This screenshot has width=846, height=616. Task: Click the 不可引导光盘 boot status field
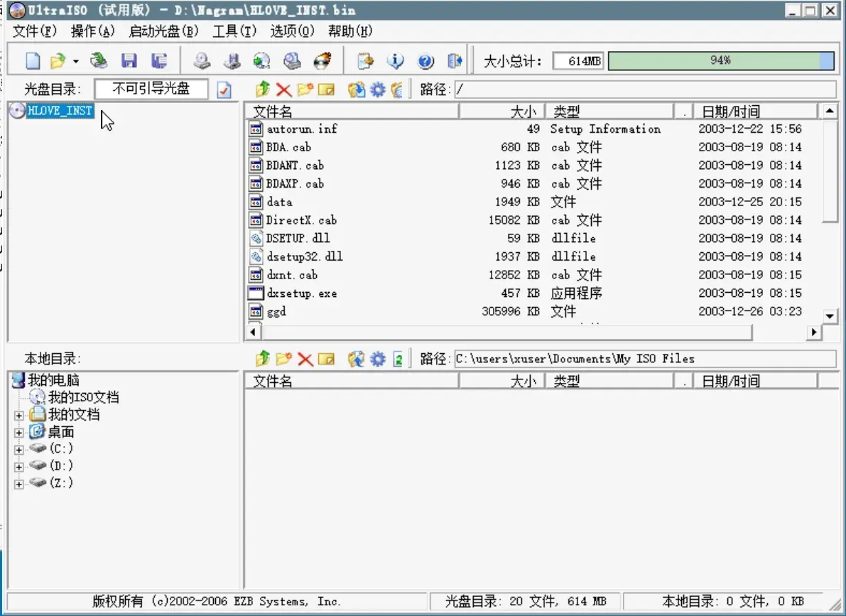click(x=151, y=89)
